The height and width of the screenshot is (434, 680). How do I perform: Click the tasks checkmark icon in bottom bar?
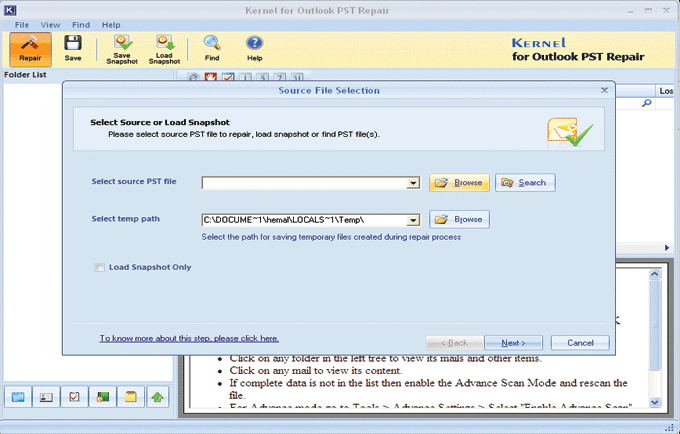pos(74,397)
